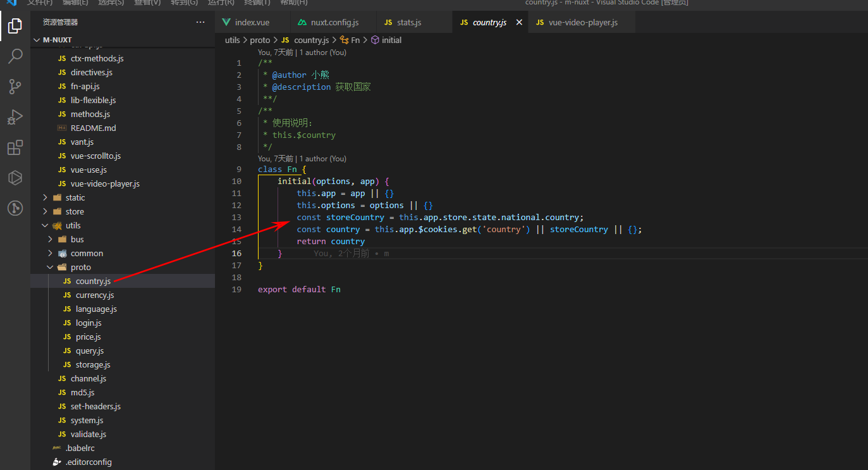Click the Babel icon beside .babelrc
The height and width of the screenshot is (470, 868).
[x=57, y=448]
